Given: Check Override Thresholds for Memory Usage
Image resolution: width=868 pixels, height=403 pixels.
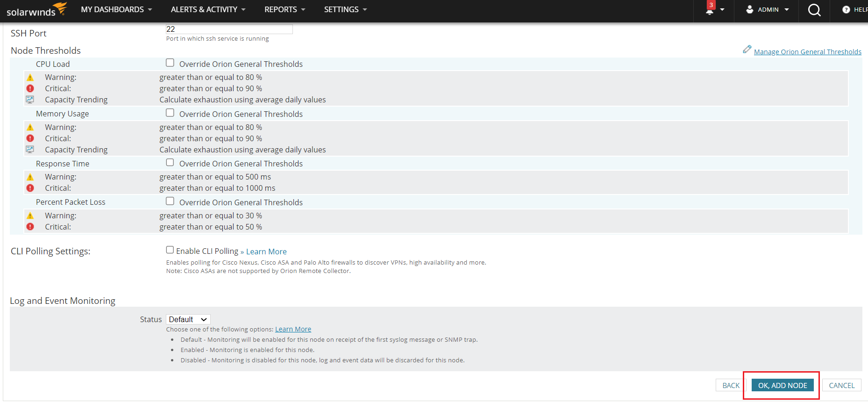Looking at the screenshot, I should 170,113.
